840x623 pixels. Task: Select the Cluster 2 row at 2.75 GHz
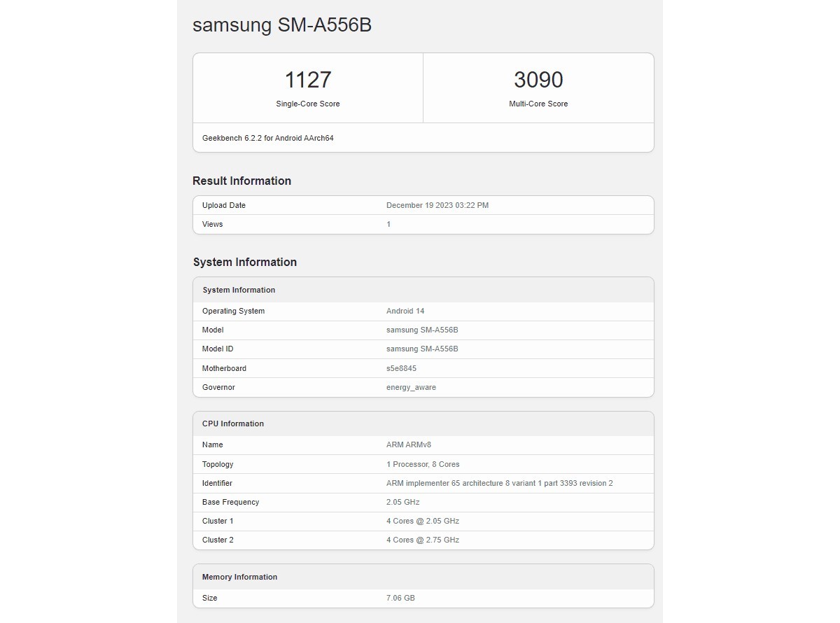[423, 540]
